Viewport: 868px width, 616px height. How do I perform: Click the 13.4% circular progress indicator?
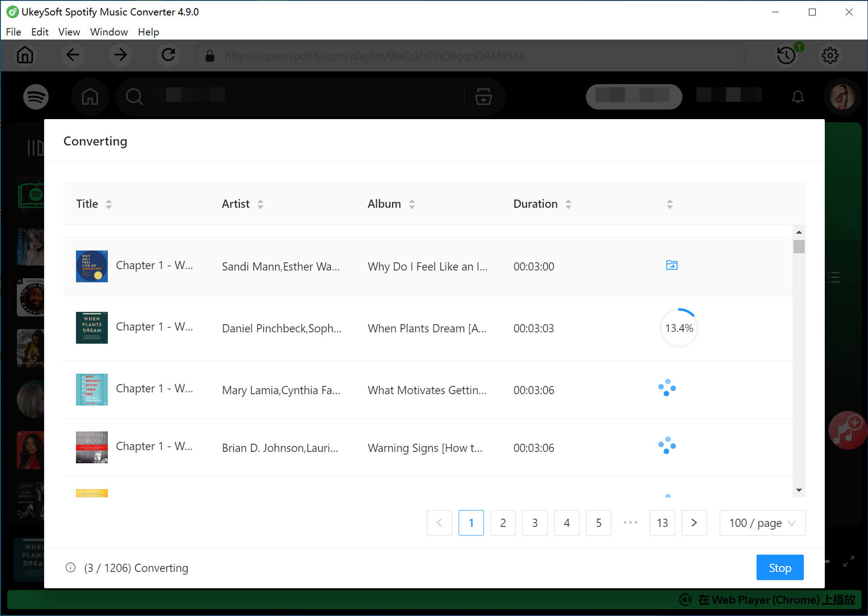[679, 328]
